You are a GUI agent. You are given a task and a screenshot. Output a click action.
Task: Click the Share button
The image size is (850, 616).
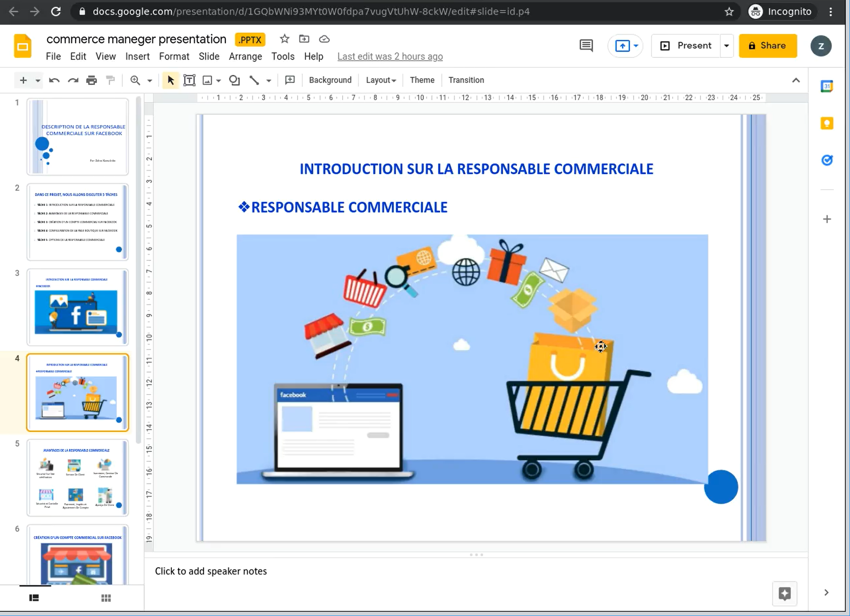click(x=767, y=46)
